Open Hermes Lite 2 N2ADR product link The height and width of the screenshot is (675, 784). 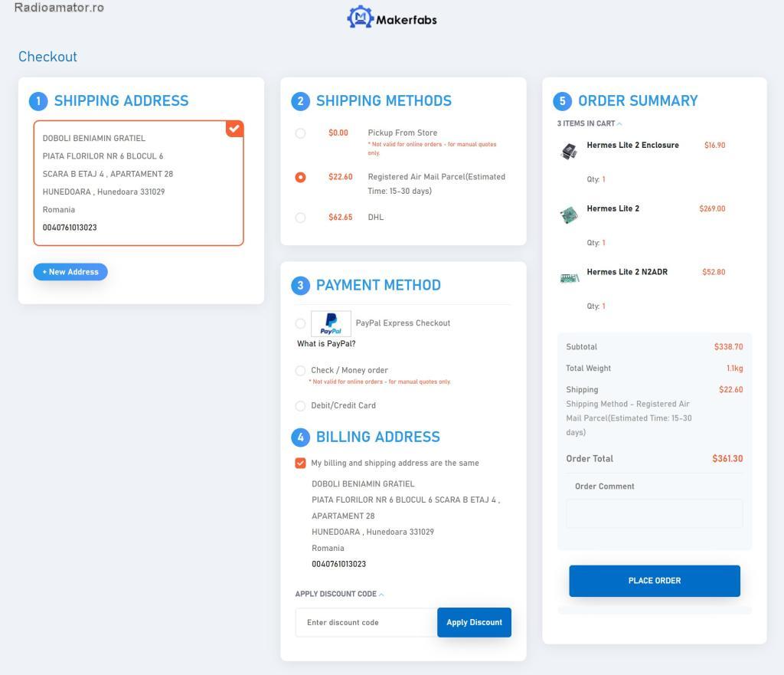click(627, 272)
